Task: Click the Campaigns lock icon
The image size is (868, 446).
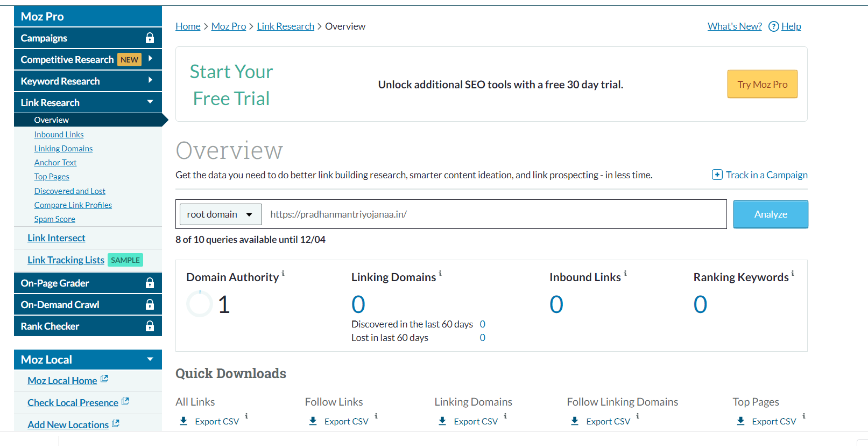Action: pos(150,38)
